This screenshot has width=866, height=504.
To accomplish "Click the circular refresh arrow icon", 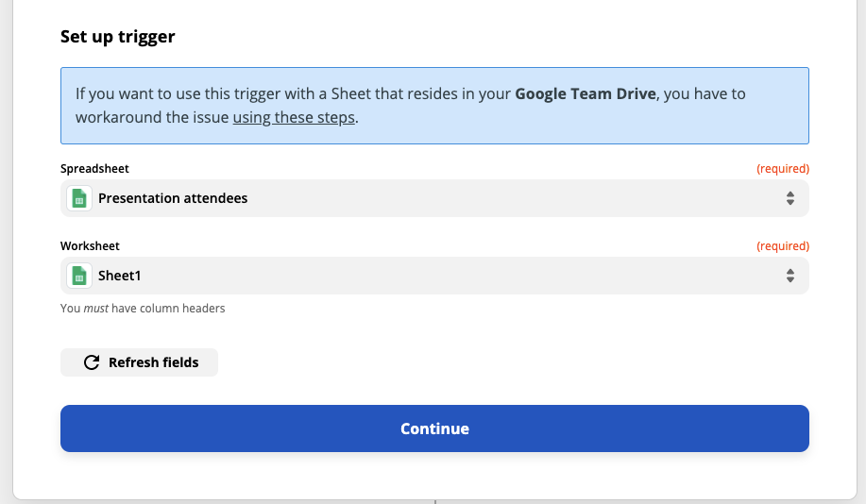I will point(92,362).
